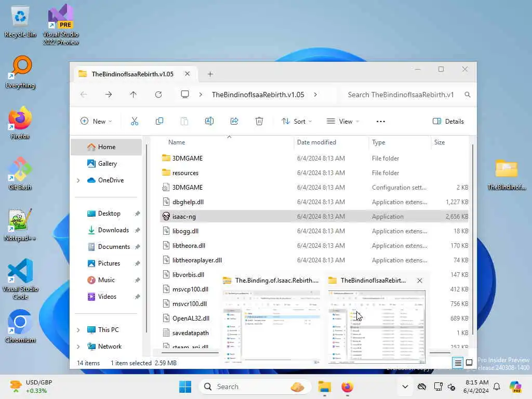Viewport: 532px width, 399px height.
Task: Expand the This PC tree node
Action: (78, 330)
